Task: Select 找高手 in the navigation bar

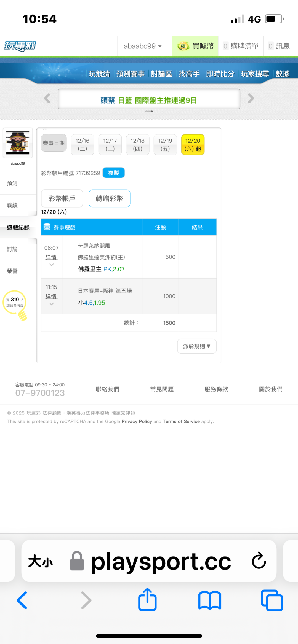Action: click(189, 74)
